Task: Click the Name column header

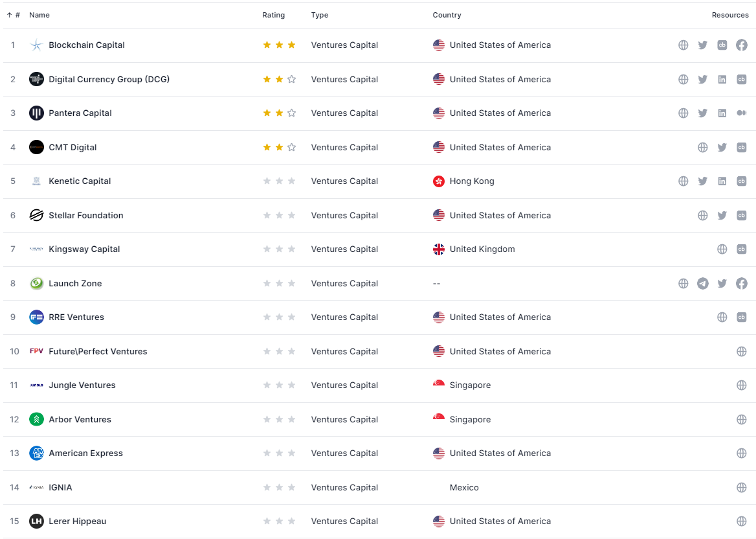Action: click(x=39, y=15)
